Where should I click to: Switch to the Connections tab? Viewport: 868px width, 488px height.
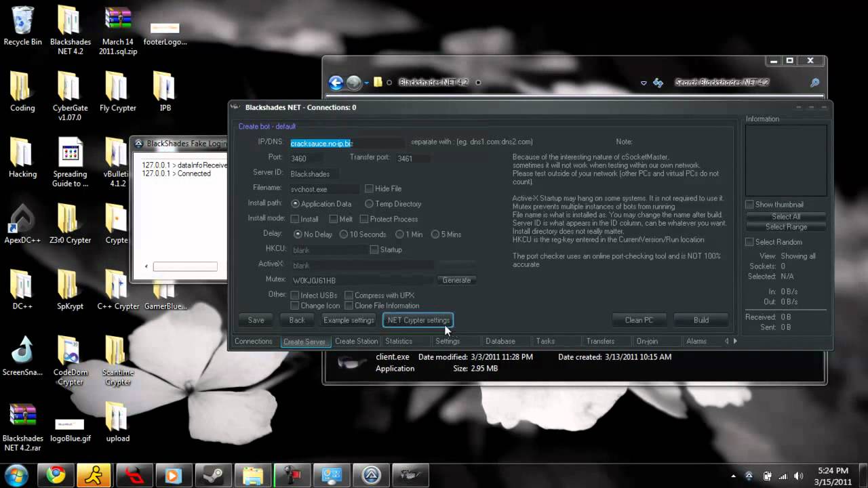click(254, 342)
